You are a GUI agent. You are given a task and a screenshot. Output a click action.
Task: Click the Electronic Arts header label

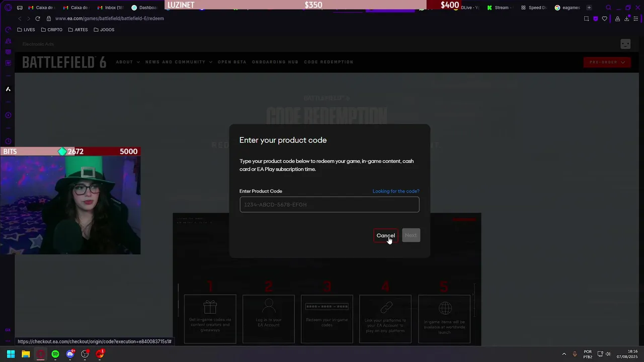click(38, 44)
